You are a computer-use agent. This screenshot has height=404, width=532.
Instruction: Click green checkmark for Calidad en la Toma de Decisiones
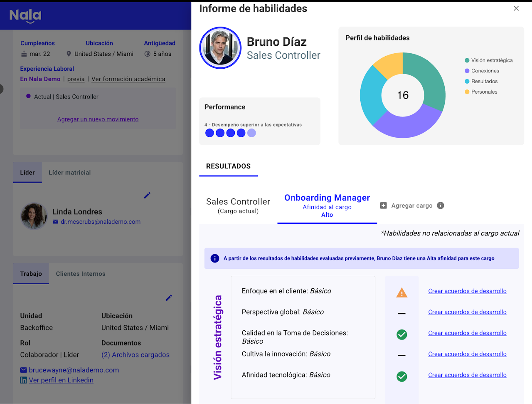tap(401, 335)
